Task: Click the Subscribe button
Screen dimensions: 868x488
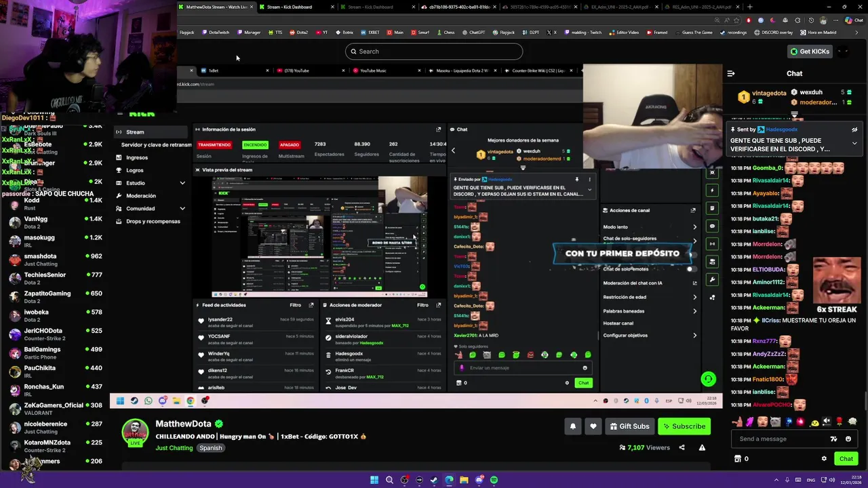Action: pos(684,426)
